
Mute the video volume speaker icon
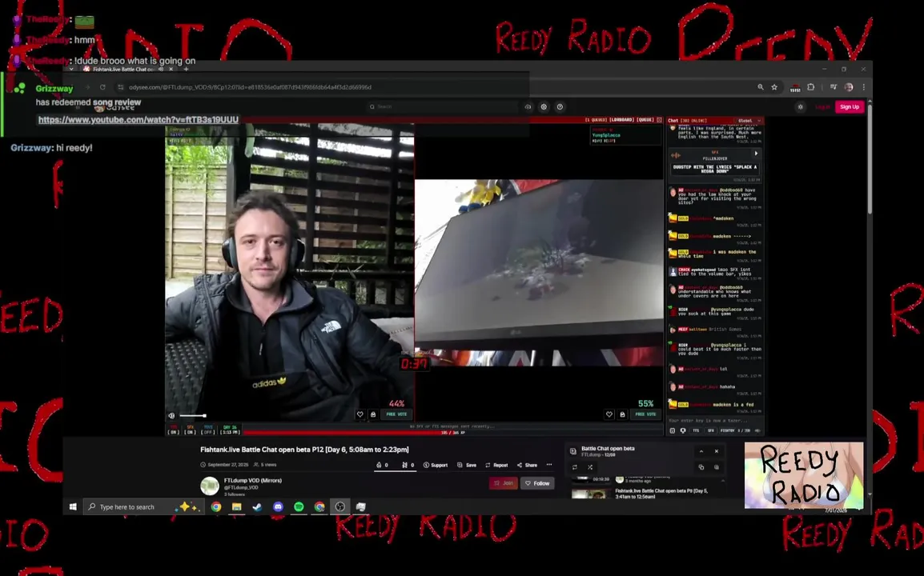click(171, 415)
